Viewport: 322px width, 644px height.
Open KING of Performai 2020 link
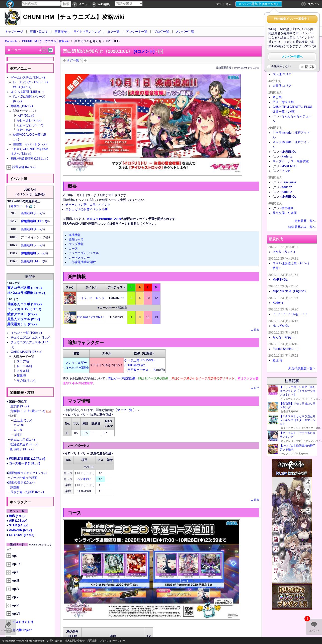coord(104,219)
